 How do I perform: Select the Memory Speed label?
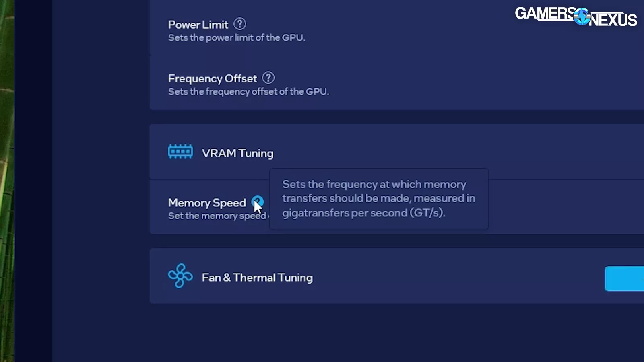207,203
